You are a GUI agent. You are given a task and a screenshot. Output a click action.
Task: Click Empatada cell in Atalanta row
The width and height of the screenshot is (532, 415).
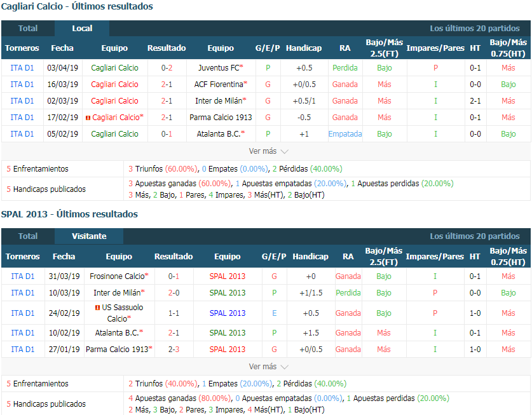coord(345,134)
